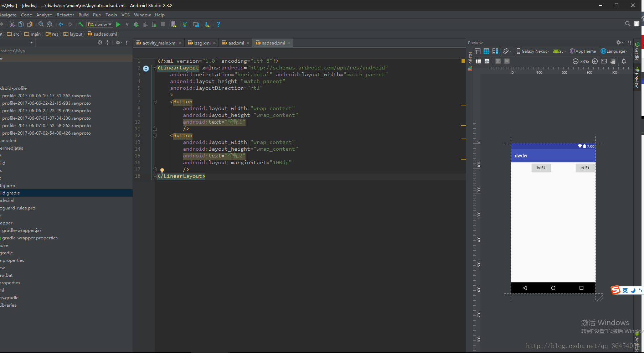The image size is (644, 353).
Task: Open the Build menu
Action: coord(83,15)
